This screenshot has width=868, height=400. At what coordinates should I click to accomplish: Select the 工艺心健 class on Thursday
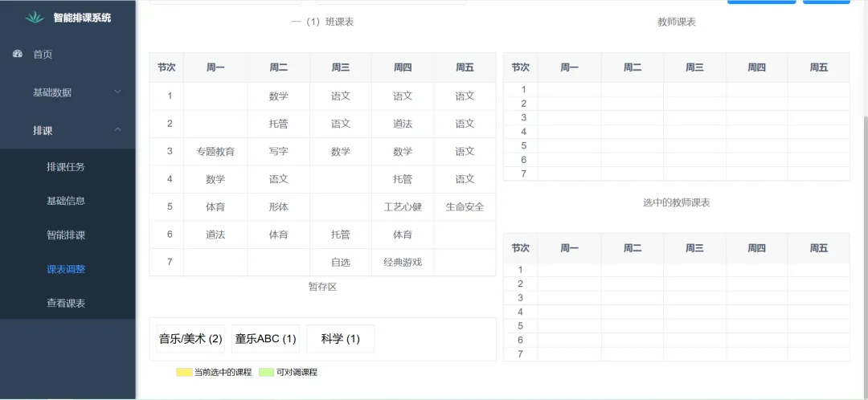click(403, 207)
